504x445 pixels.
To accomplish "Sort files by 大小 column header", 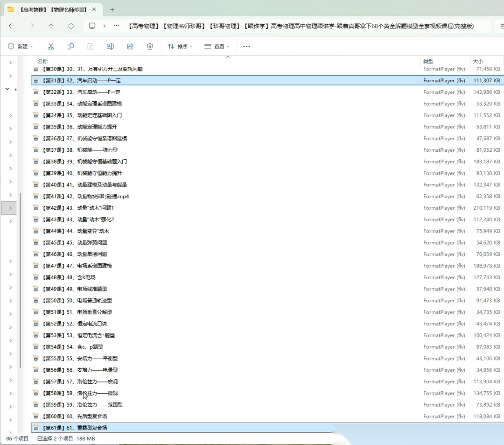I will tap(478, 61).
